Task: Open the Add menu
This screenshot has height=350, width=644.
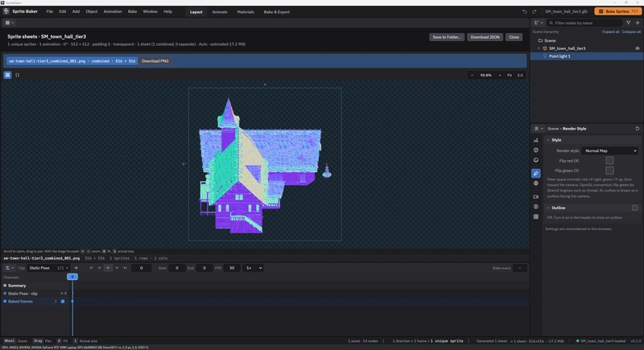Action: tap(76, 11)
